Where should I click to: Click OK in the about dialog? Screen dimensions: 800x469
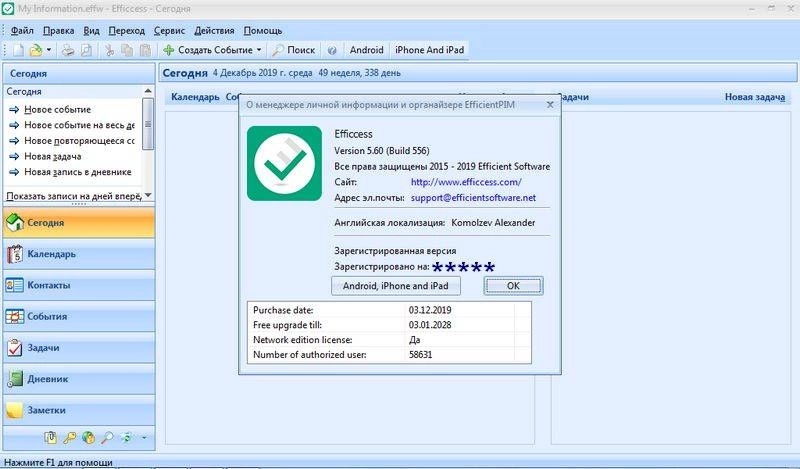tap(513, 286)
